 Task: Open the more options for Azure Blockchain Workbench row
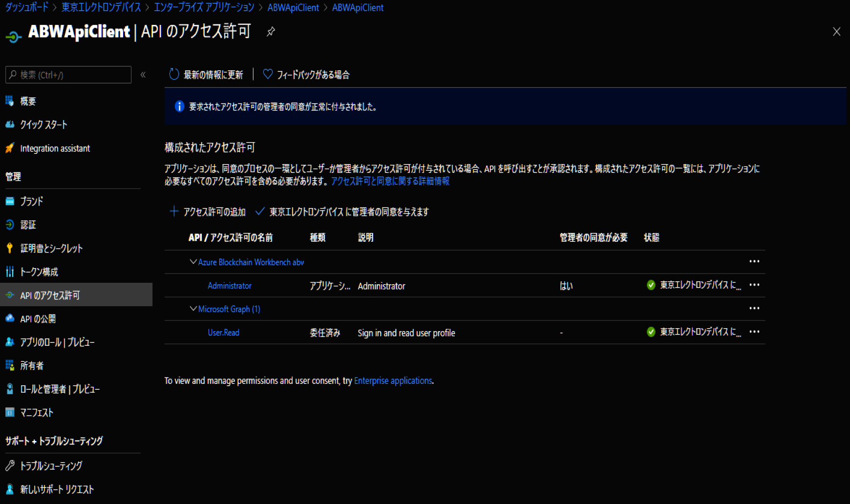tap(754, 261)
